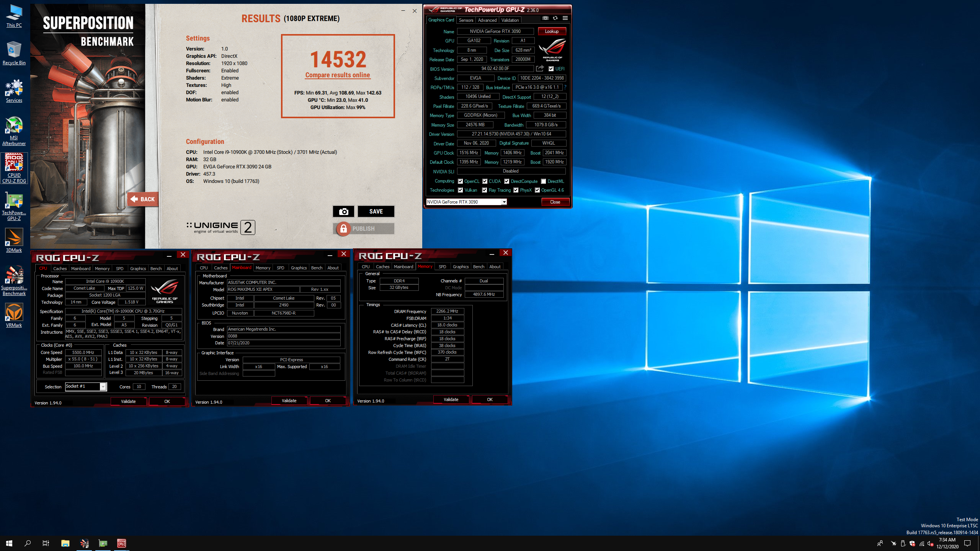Click the ROG MAXIMUS XII APEX model field
The height and width of the screenshot is (551, 980).
click(263, 289)
